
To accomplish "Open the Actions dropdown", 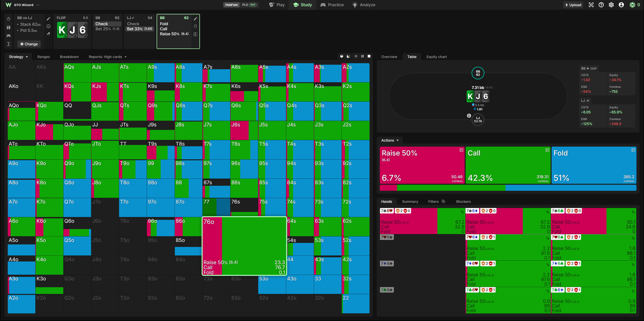I will 390,140.
